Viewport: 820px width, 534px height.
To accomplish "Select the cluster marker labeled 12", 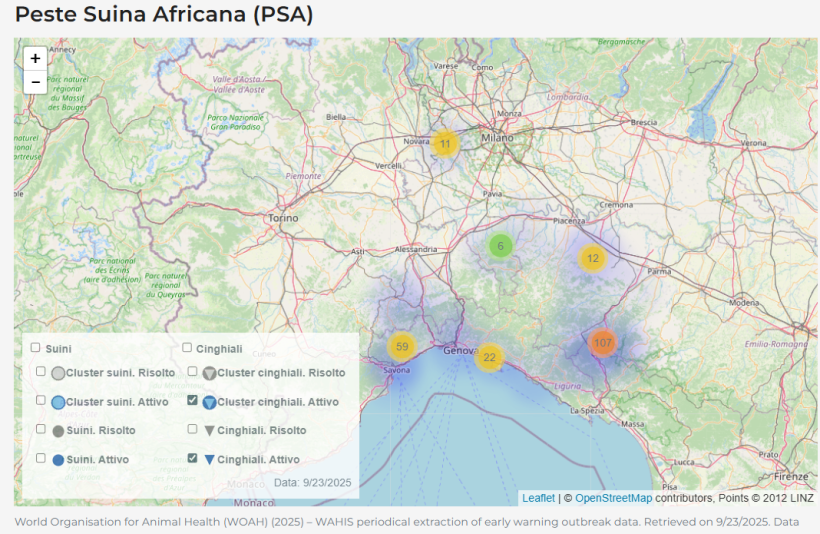I will tap(593, 258).
